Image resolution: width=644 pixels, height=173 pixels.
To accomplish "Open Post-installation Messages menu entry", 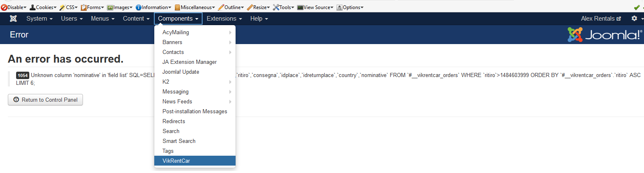I will point(195,112).
